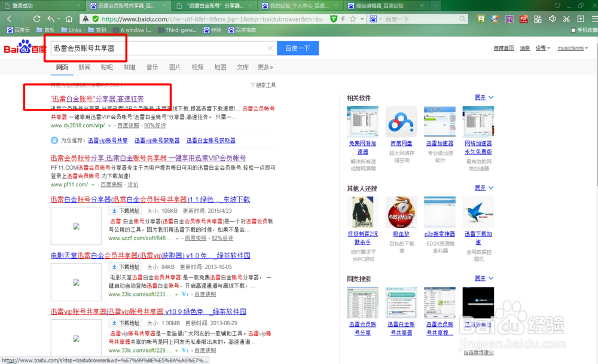Image resolution: width=598 pixels, height=364 pixels.
Task: Click the magnifier in browser search box
Action: tap(462, 19)
